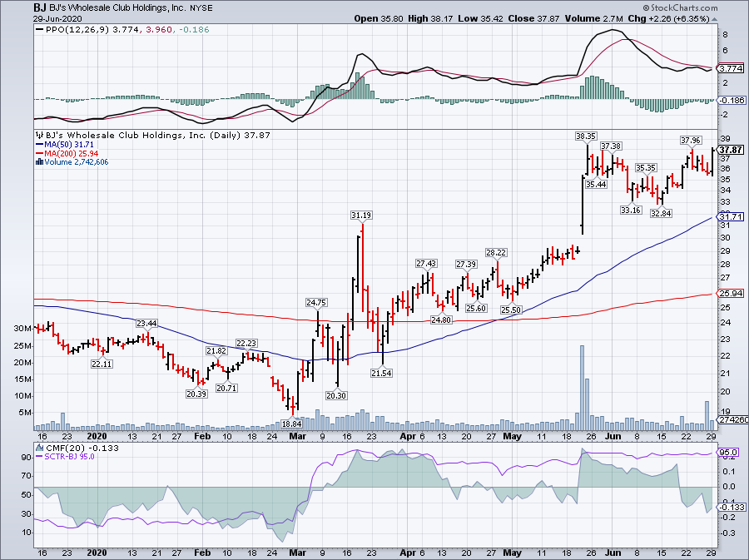Click the 3.774 PPO axis value tag
This screenshot has width=749, height=560.
731,69
